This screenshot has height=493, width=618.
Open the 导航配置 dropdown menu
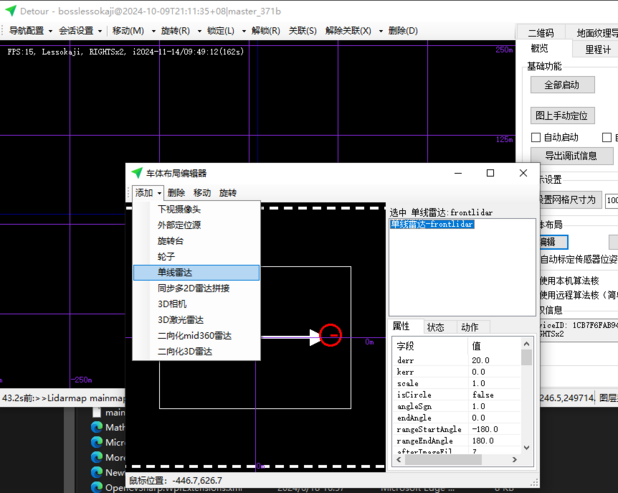point(30,31)
